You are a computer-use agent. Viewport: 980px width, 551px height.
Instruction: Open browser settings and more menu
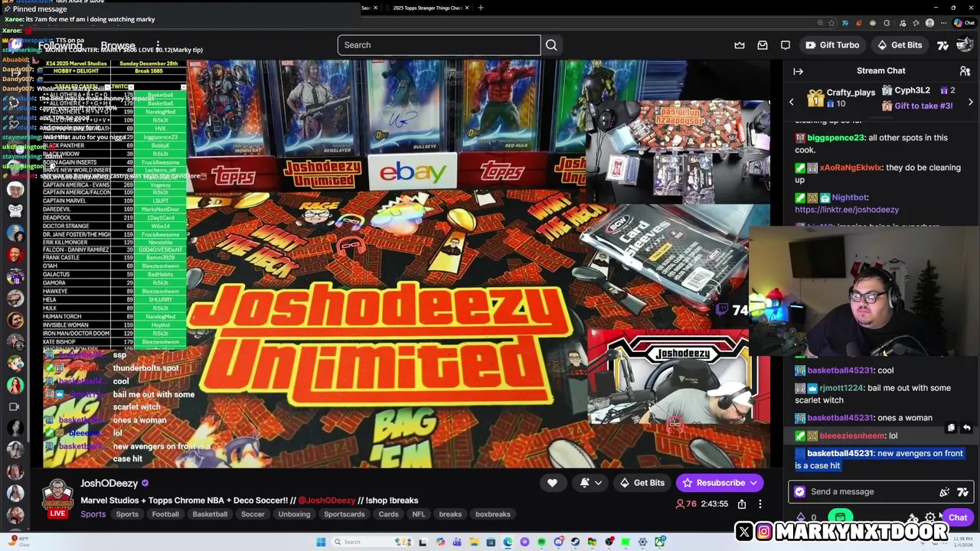pyautogui.click(x=944, y=23)
